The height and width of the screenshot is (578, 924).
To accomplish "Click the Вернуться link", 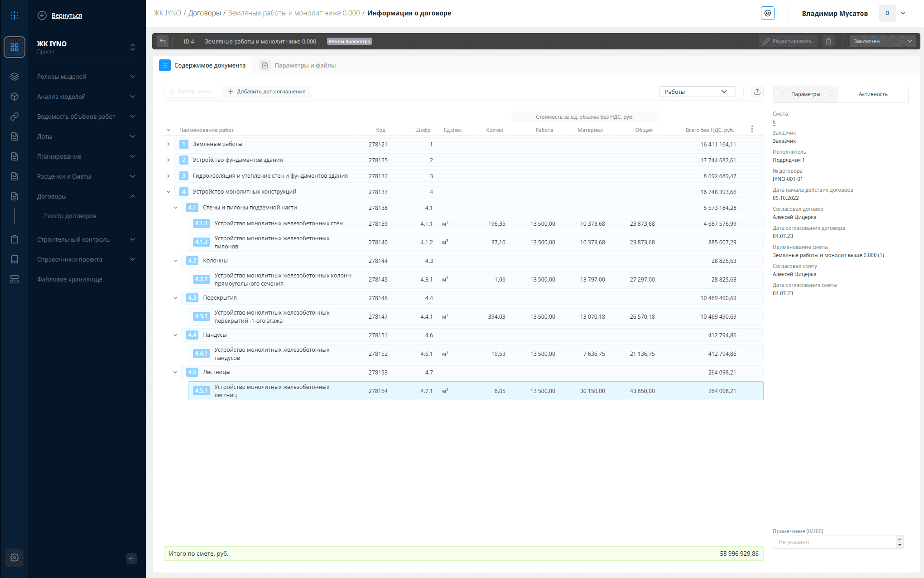I will click(67, 15).
